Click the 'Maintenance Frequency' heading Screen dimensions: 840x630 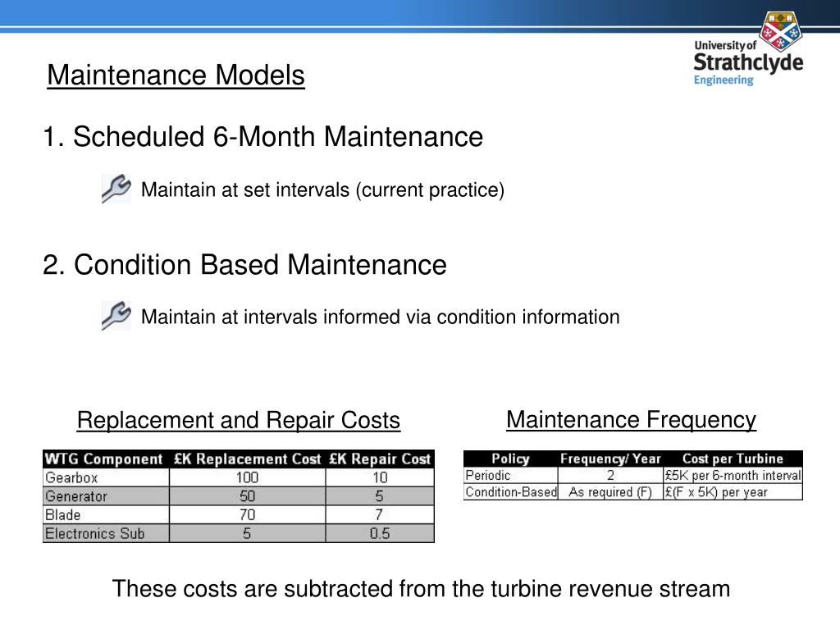coord(631,419)
